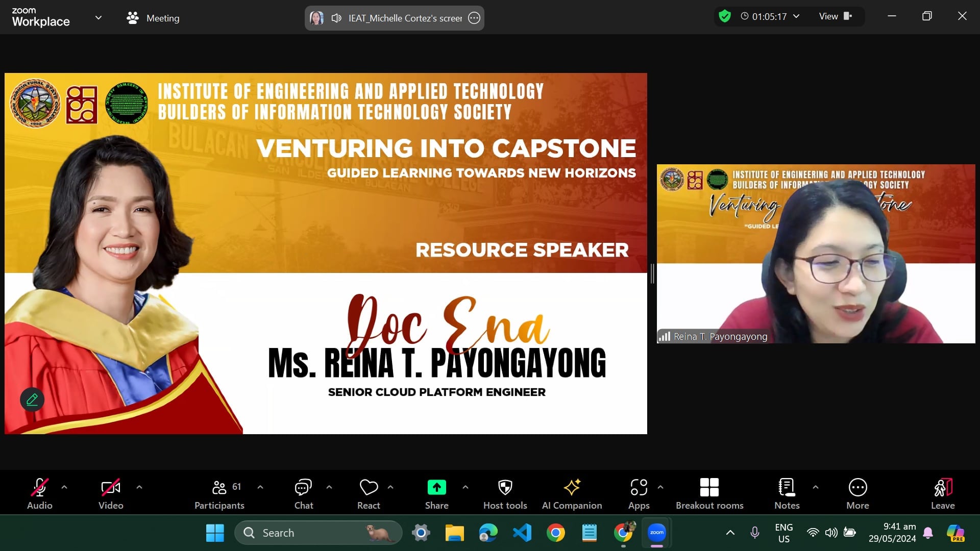This screenshot has height=551, width=980.
Task: Expand Apps options arrow
Action: (660, 487)
